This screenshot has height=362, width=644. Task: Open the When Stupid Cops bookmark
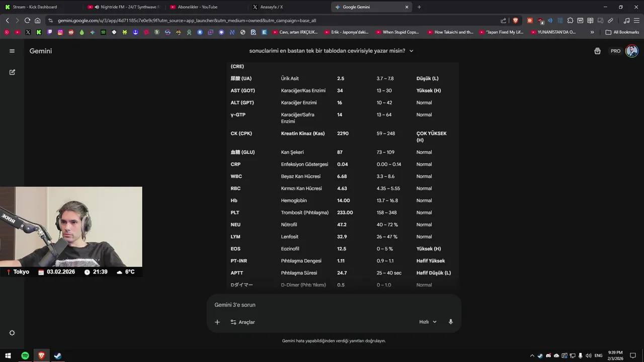[397, 32]
